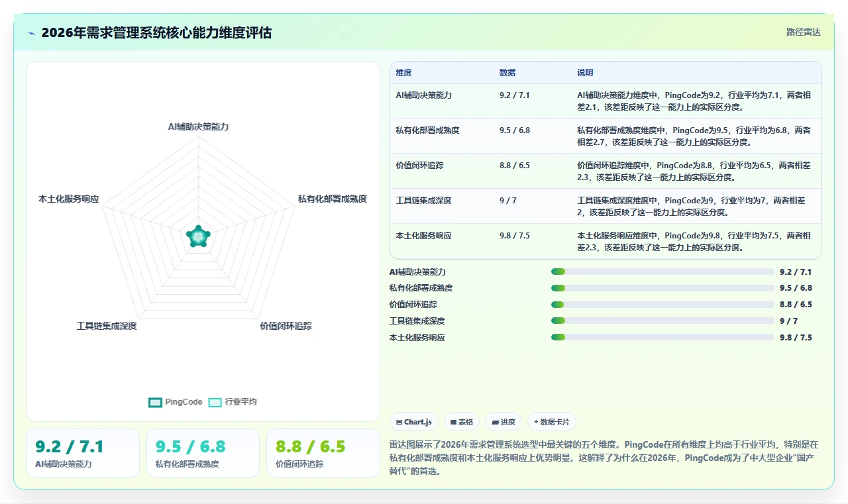
Task: Click the 工具链集成深度 table row label
Action: [423, 201]
